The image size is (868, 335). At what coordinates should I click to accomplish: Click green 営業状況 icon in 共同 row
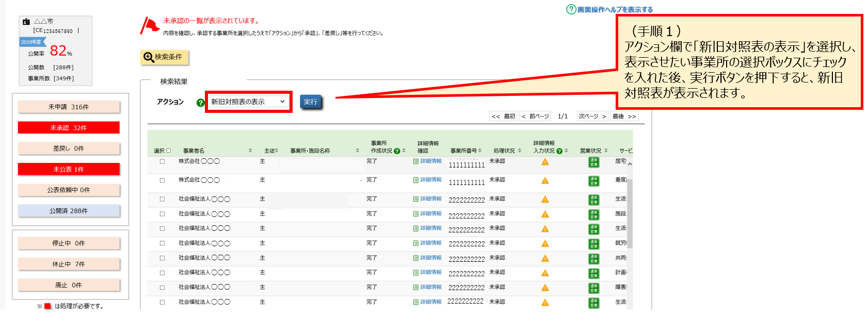tap(594, 259)
